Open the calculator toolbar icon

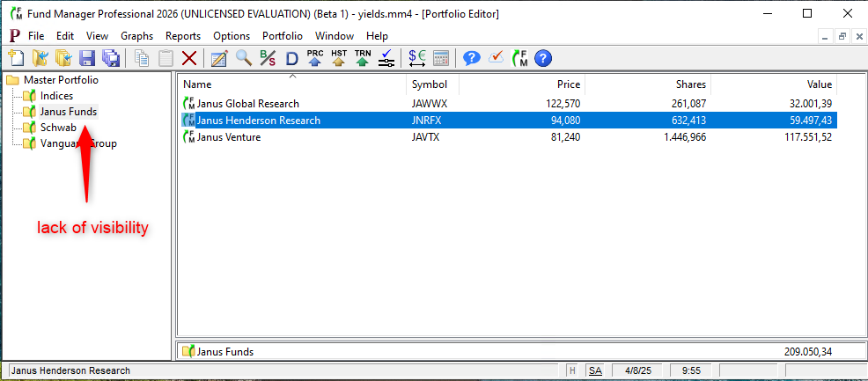pos(441,58)
